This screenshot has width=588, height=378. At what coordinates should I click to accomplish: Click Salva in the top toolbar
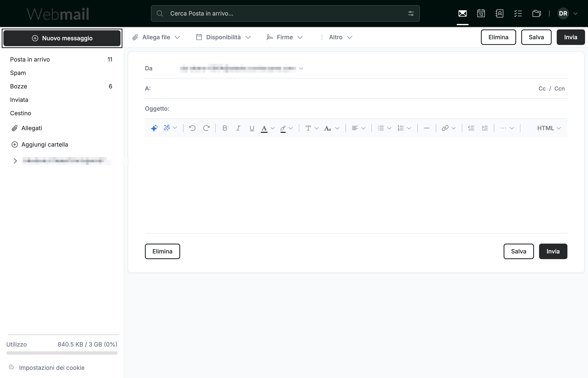point(536,37)
